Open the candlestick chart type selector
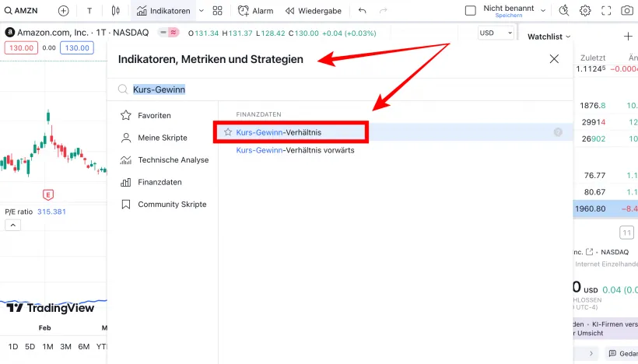638x364 pixels. (x=116, y=11)
